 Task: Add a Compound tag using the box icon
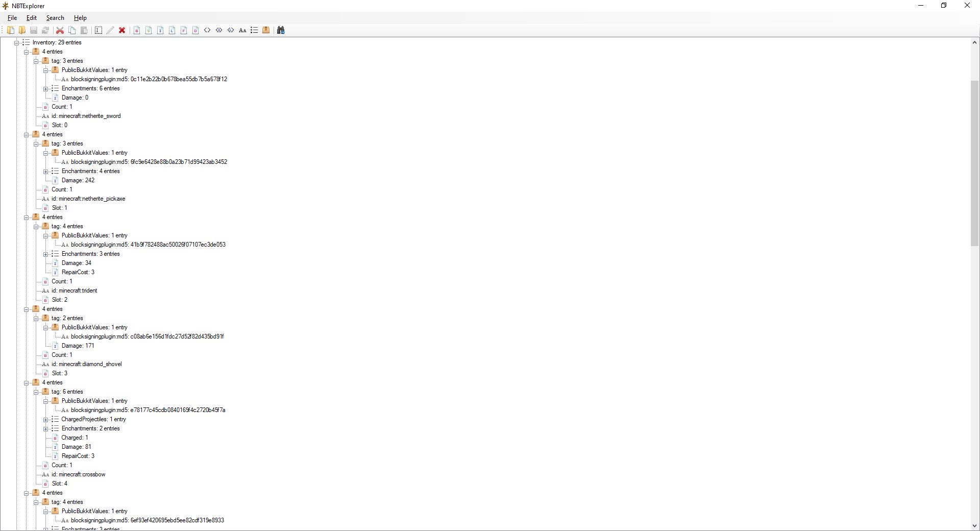(x=266, y=30)
